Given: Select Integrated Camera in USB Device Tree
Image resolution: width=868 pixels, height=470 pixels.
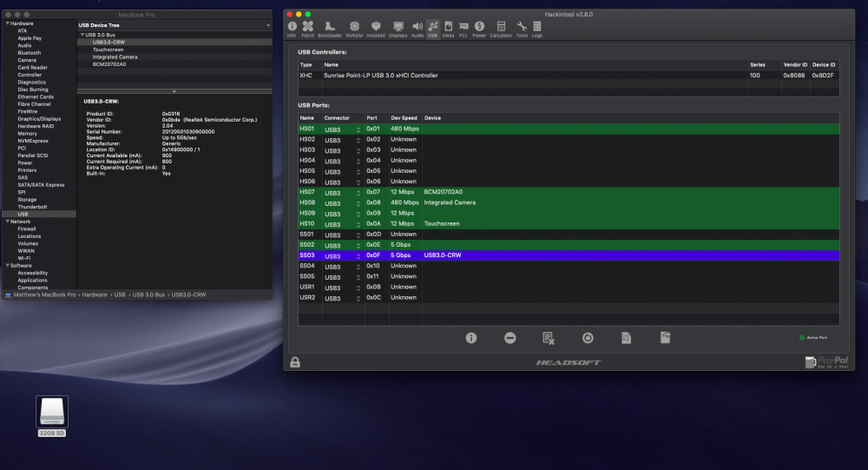Looking at the screenshot, I should 115,56.
